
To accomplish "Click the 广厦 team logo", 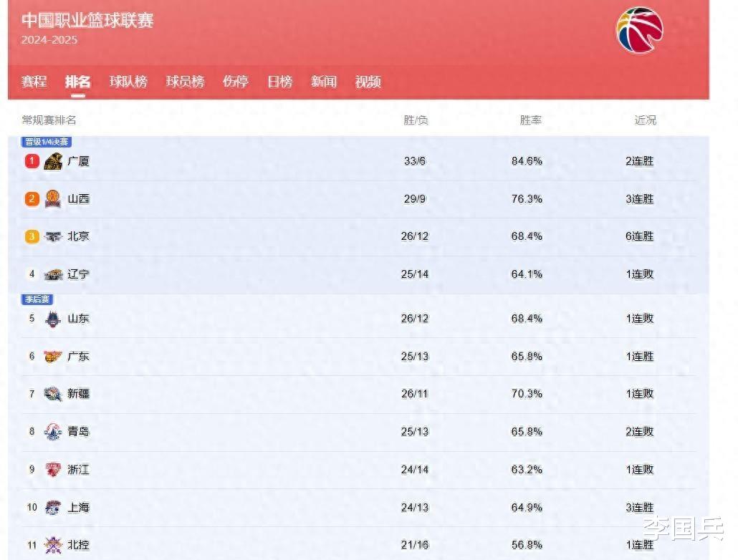I will click(53, 161).
